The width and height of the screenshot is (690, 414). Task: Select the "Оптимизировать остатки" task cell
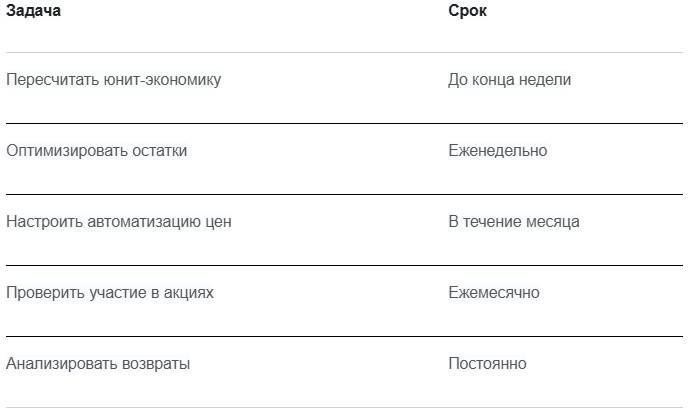(x=96, y=151)
